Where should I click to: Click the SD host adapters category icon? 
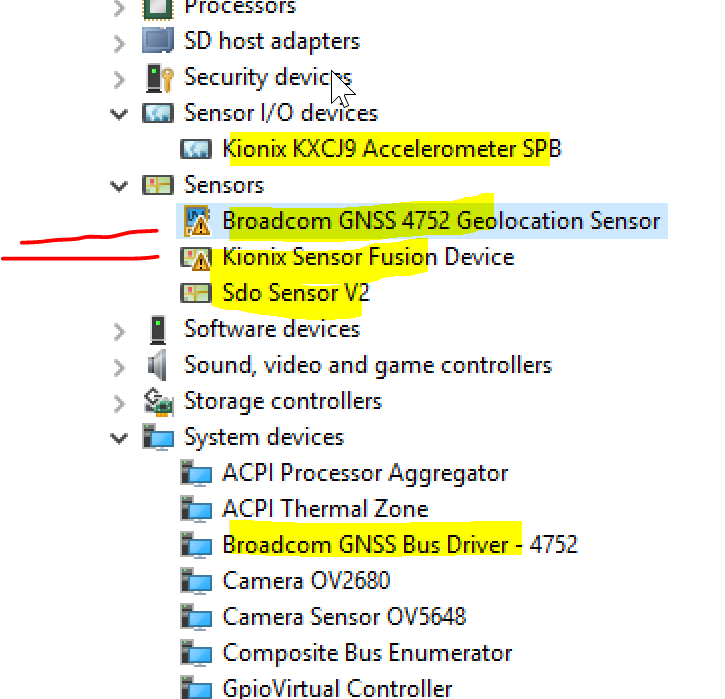(158, 41)
